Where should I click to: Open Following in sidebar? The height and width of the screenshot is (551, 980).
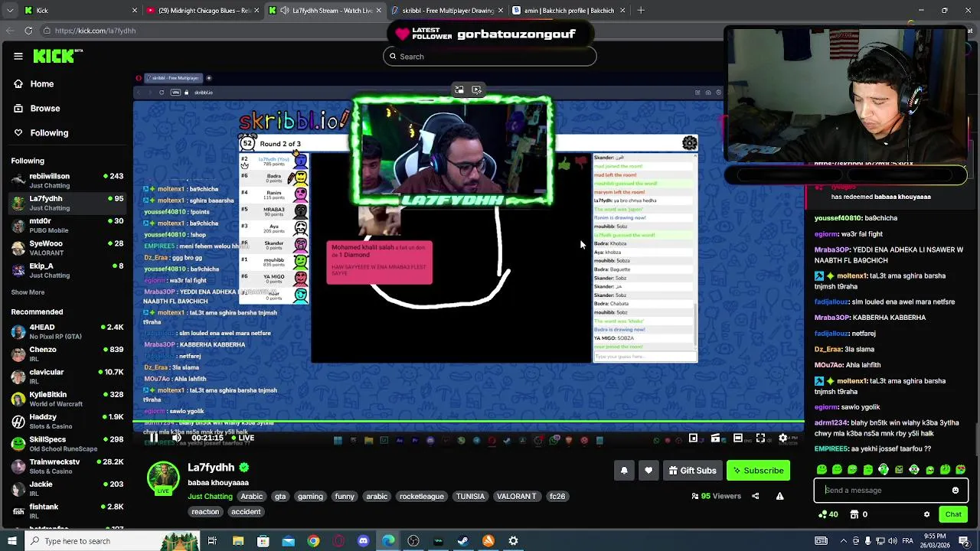coord(49,133)
